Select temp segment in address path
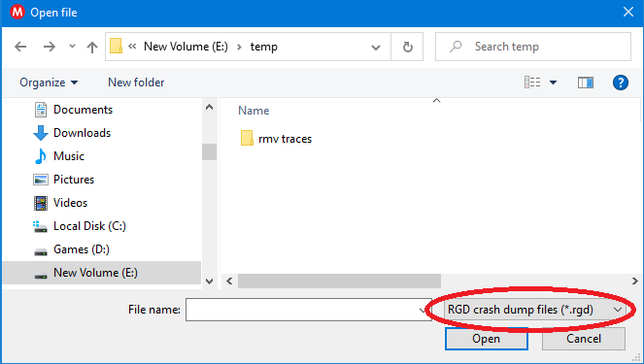Viewport: 644px width, 364px height. pyautogui.click(x=263, y=47)
